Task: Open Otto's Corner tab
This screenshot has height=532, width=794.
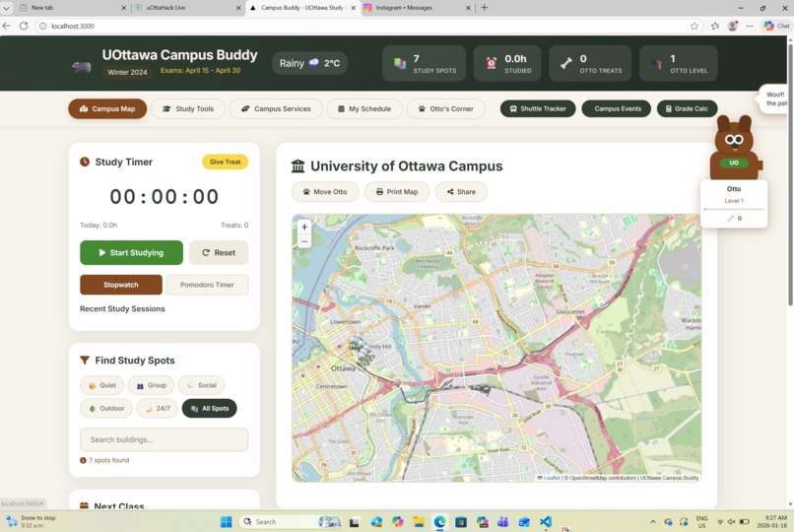Action: click(x=445, y=108)
